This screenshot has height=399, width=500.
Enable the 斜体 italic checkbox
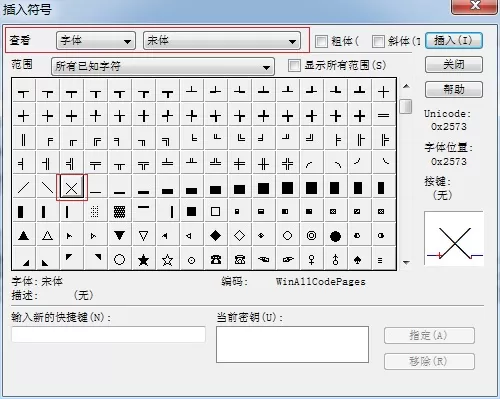[x=378, y=41]
